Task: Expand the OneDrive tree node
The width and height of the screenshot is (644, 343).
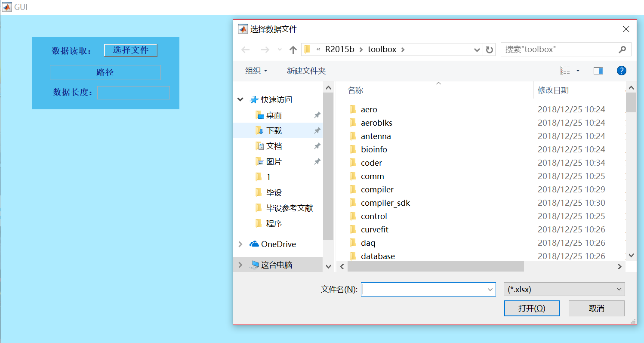Action: coord(240,244)
